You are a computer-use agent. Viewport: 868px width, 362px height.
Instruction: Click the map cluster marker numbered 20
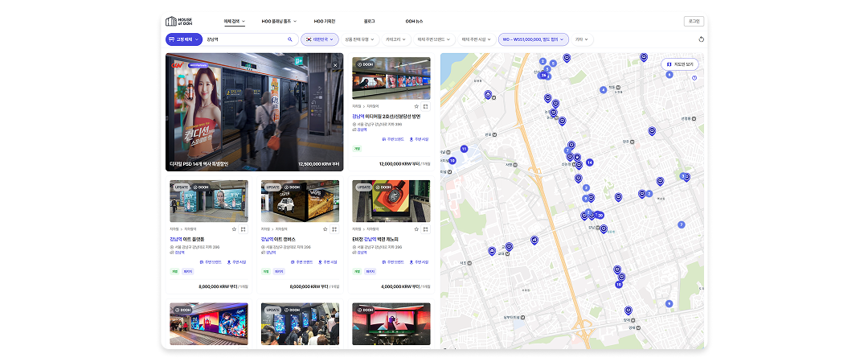(x=600, y=215)
